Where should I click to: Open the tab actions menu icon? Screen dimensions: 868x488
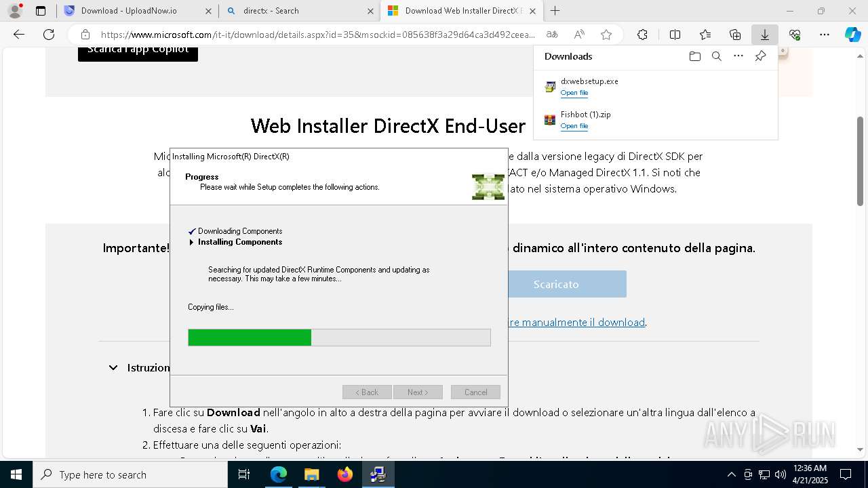pyautogui.click(x=41, y=11)
